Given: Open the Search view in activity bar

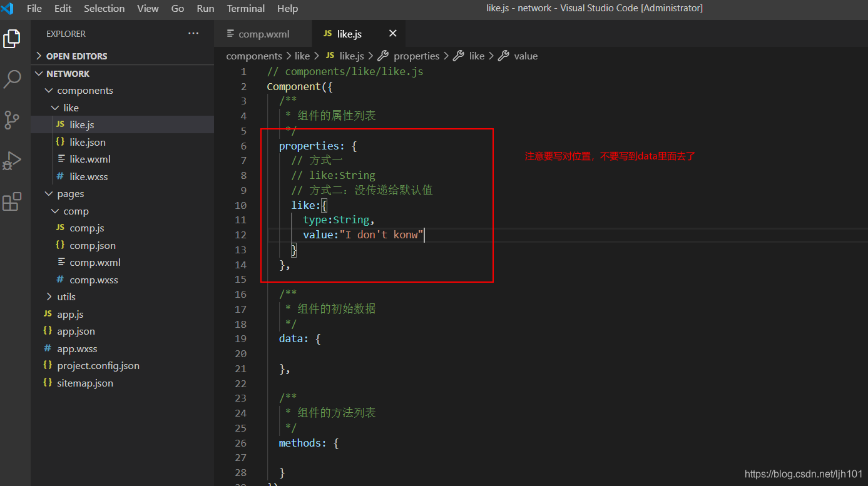Looking at the screenshot, I should (12, 79).
